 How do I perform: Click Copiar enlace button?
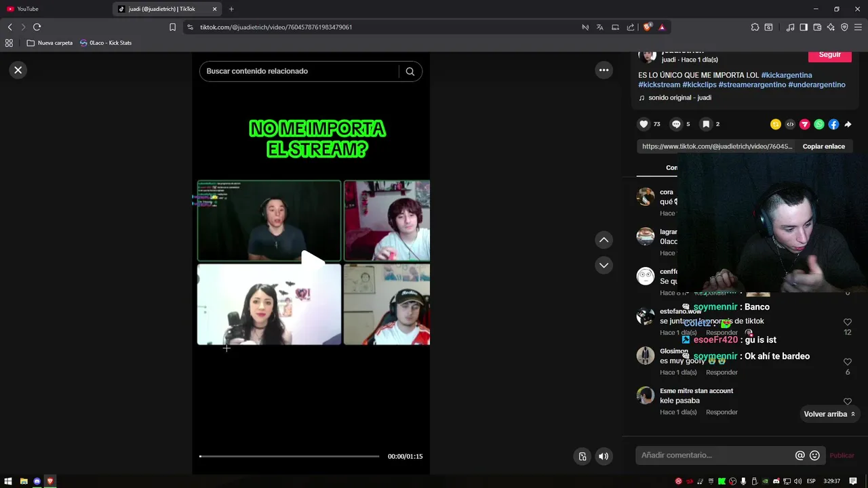pos(823,146)
